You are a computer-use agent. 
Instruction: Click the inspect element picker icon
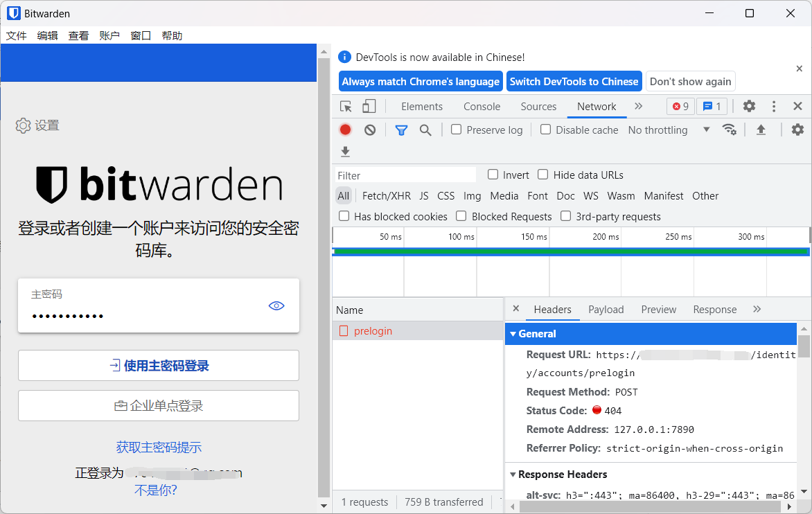tap(346, 107)
